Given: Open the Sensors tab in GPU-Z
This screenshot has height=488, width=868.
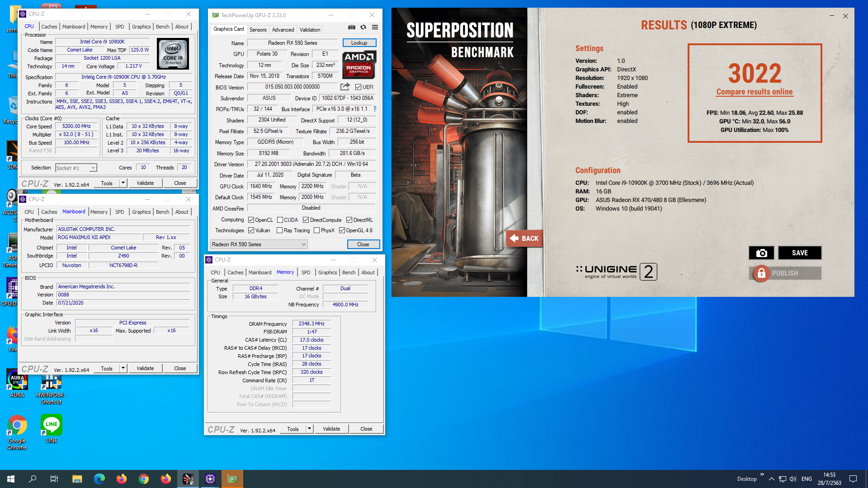Looking at the screenshot, I should click(x=258, y=30).
